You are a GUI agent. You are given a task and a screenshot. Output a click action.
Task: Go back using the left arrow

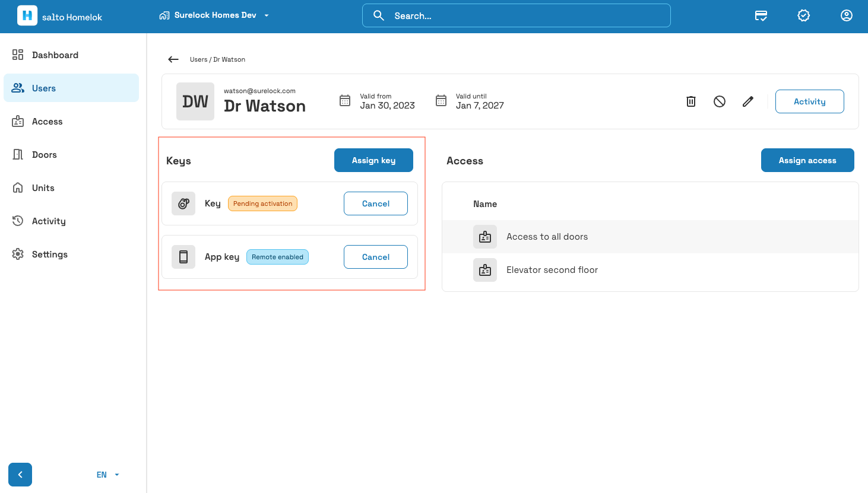click(x=173, y=59)
